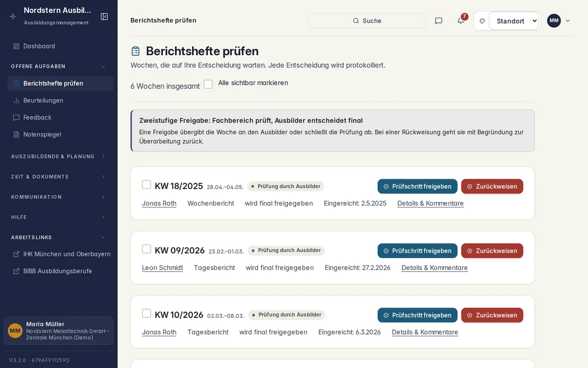Screen dimensions: 588x368
Task: Open Berichtshefte prüfen in sidebar
Action: click(x=60, y=83)
